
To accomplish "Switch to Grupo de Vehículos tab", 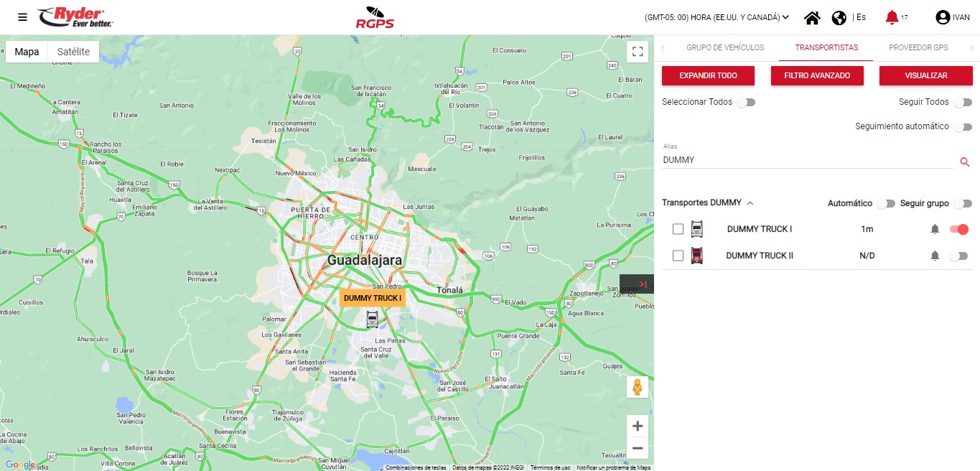I will tap(725, 47).
